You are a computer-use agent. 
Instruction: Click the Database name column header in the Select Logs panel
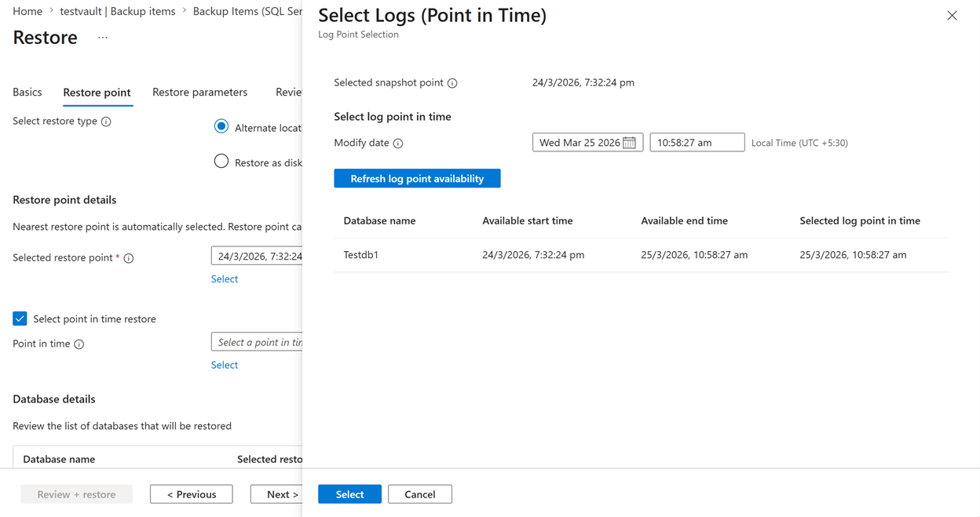click(379, 221)
